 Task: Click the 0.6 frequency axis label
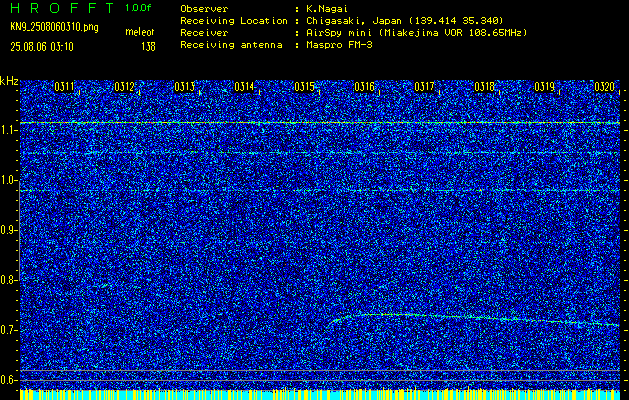point(8,380)
